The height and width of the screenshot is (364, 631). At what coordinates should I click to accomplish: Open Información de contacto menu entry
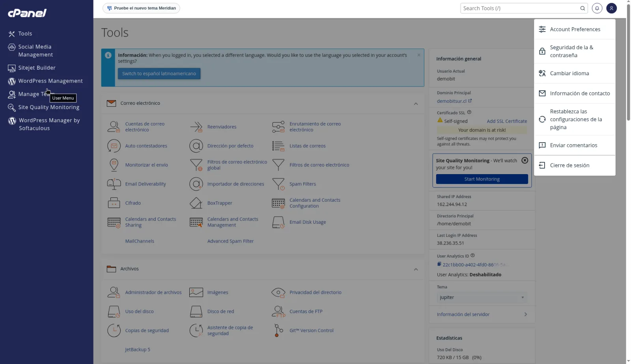[x=575, y=93]
